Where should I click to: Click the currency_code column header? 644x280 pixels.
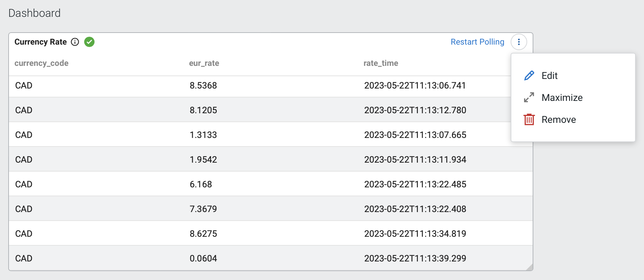tap(42, 63)
